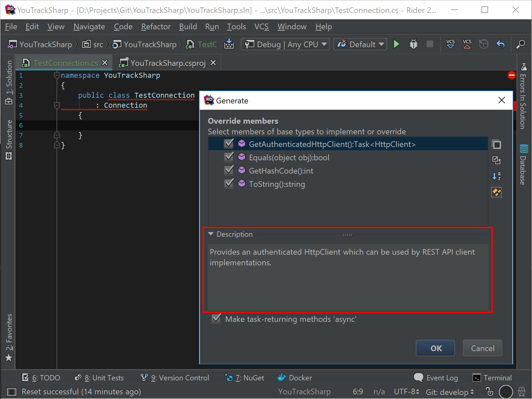Viewport: 532px width, 399px height.
Task: Open the 2: Favorites tool window
Action: (9, 337)
